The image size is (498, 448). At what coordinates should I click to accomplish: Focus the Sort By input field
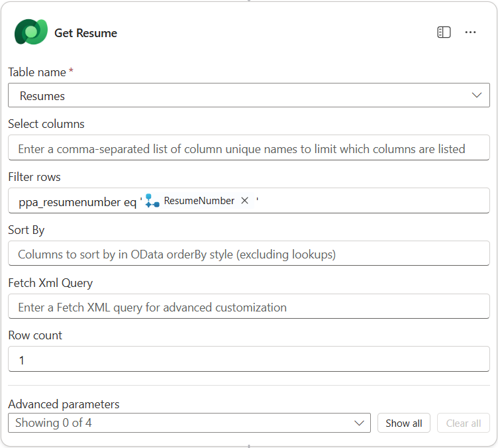click(248, 254)
